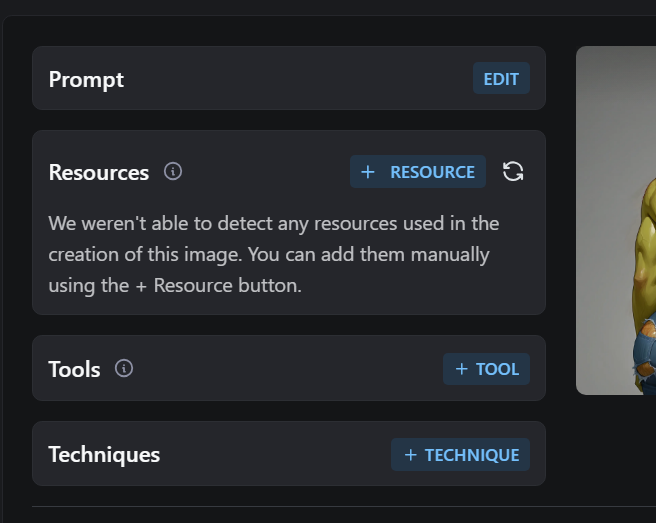Image resolution: width=656 pixels, height=523 pixels.
Task: Open the Tools info icon
Action: pyautogui.click(x=124, y=369)
